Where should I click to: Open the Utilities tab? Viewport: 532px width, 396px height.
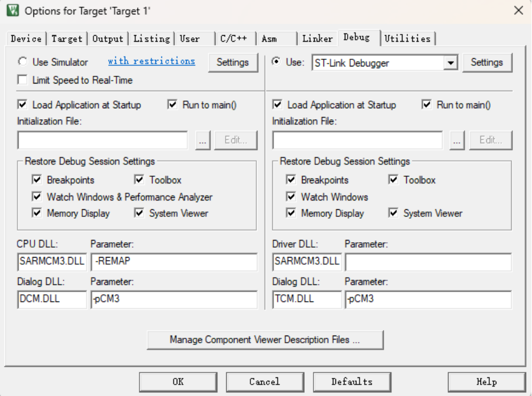click(407, 38)
